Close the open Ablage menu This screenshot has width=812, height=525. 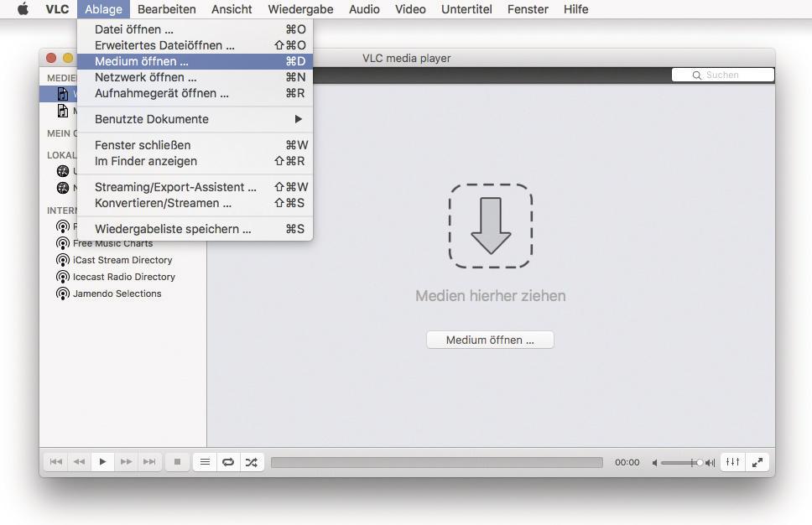click(x=103, y=8)
